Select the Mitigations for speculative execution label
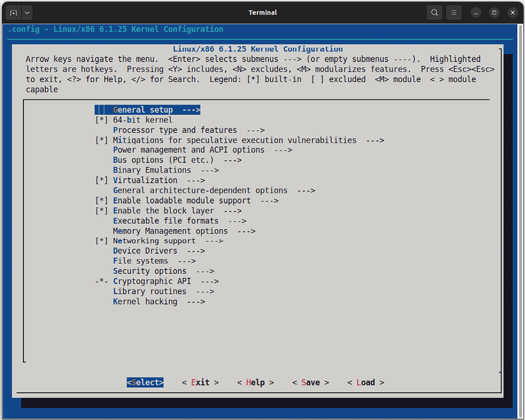Screen dimensions: 525x420 pyautogui.click(x=235, y=140)
